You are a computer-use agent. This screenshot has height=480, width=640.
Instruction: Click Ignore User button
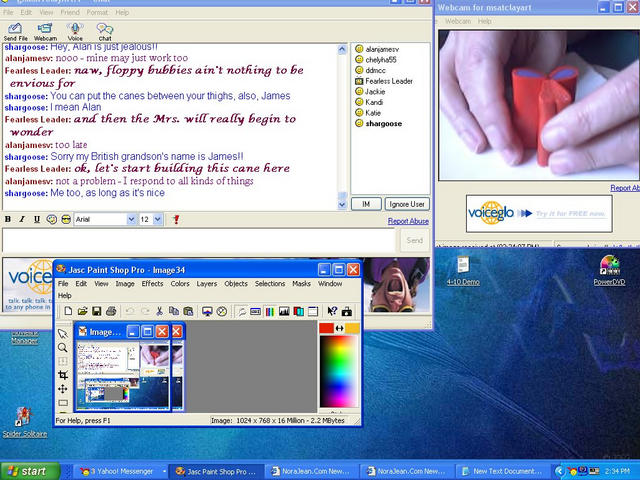click(x=407, y=204)
